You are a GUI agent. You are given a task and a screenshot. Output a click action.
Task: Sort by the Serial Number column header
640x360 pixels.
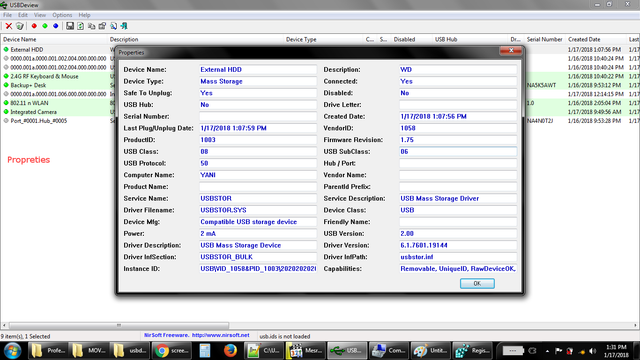(544, 40)
